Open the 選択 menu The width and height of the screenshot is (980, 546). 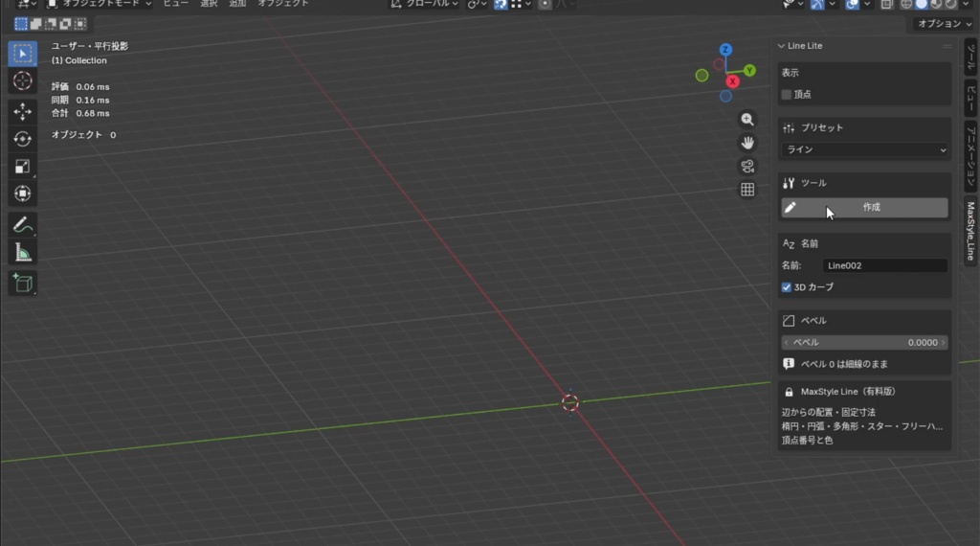pyautogui.click(x=209, y=4)
